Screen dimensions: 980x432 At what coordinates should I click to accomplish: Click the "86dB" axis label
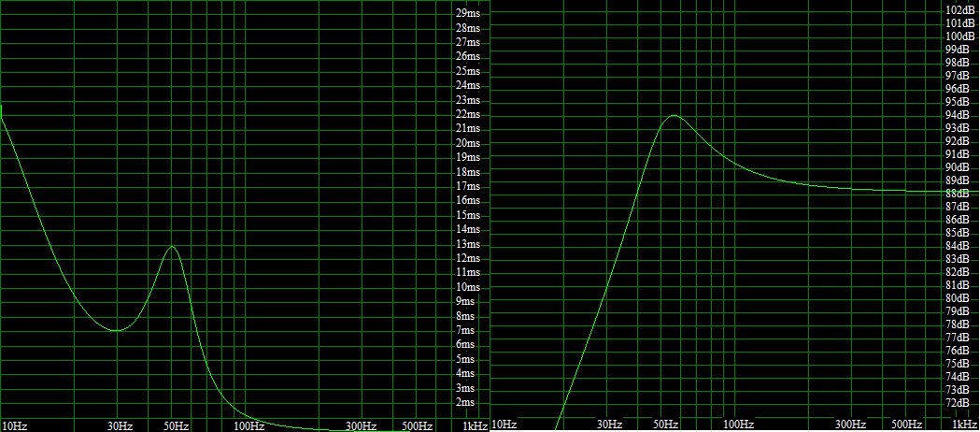(958, 220)
